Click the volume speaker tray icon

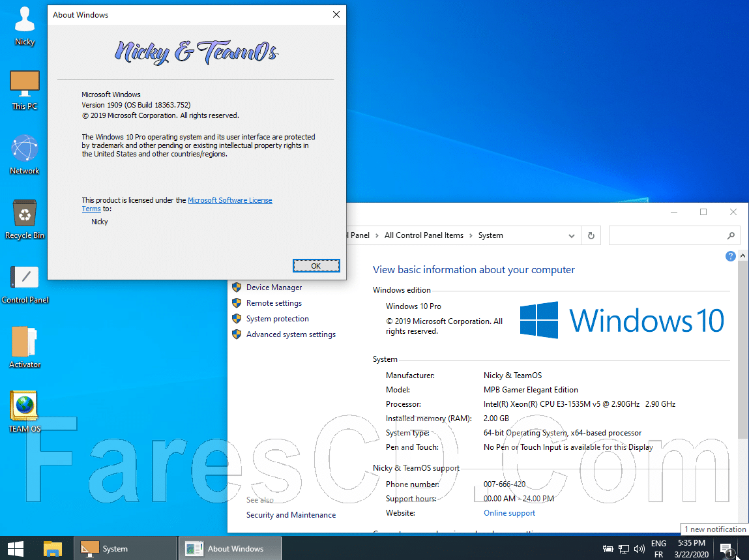[x=639, y=548]
